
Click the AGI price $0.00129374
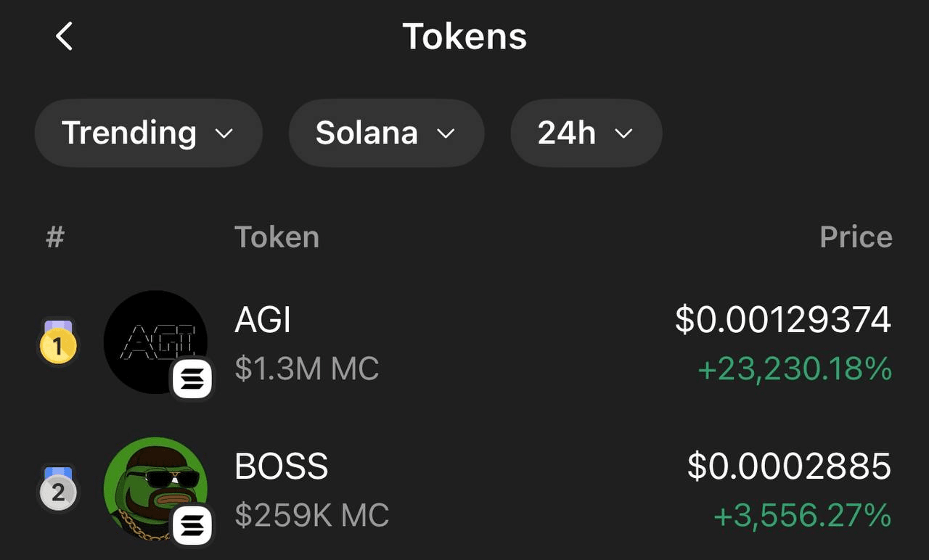pos(782,320)
